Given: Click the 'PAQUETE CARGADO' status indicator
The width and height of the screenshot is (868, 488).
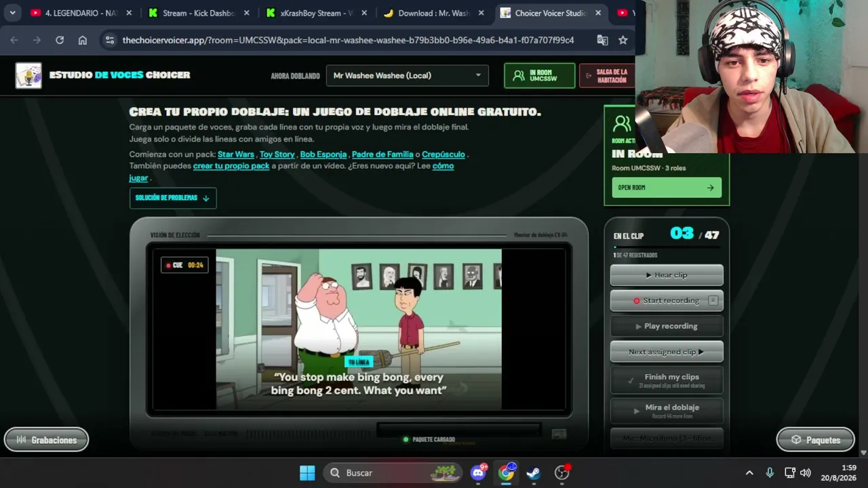Looking at the screenshot, I should pos(429,439).
